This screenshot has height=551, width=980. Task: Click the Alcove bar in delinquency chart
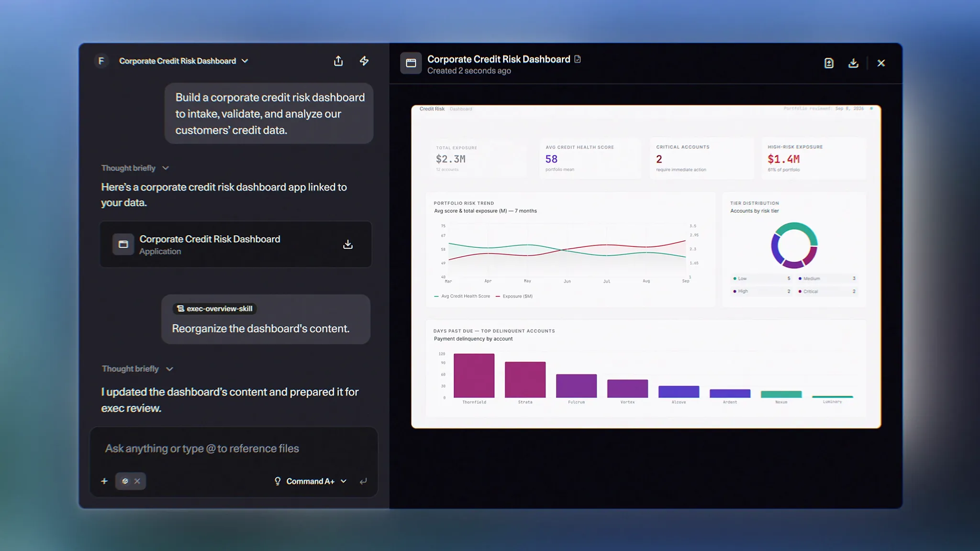point(679,392)
